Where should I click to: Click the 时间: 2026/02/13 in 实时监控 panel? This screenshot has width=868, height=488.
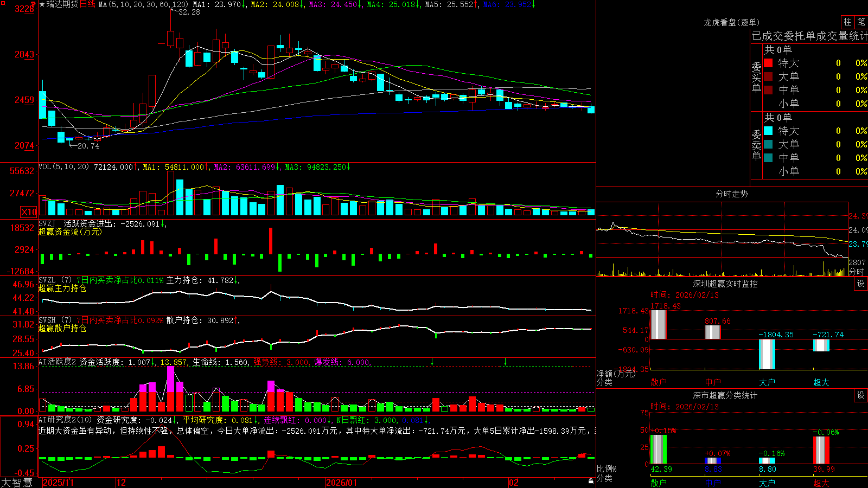click(x=684, y=295)
